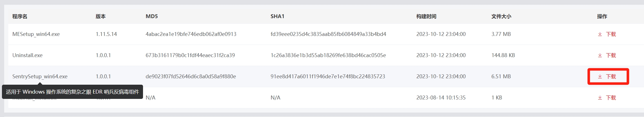Viewport: 644px width, 117px height.
Task: Click download icon for Uninstall.exe
Action: point(600,55)
